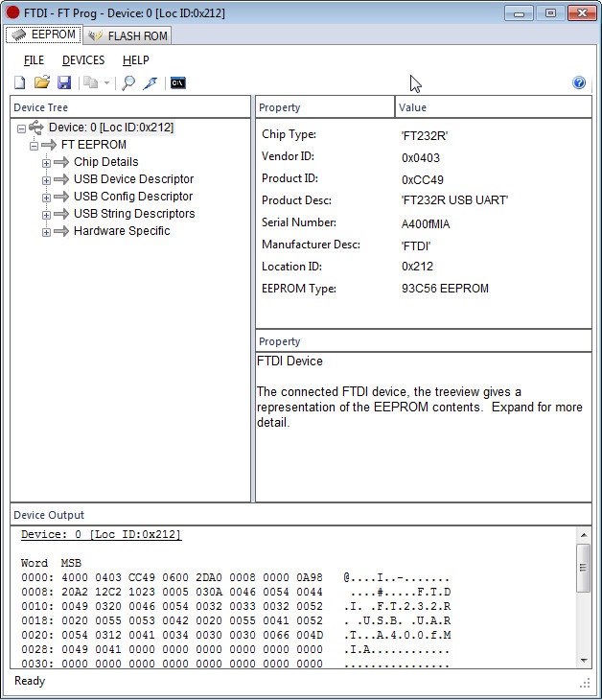Select the Chip Details tree item
This screenshot has height=700, width=602.
coord(106,162)
